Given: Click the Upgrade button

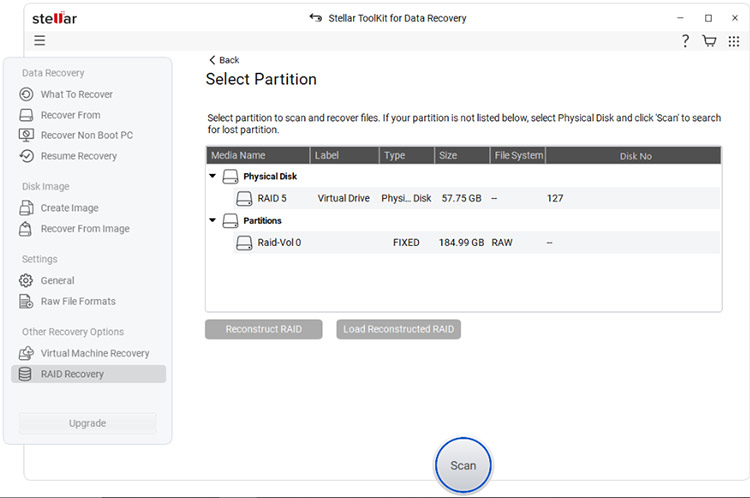Looking at the screenshot, I should [87, 423].
